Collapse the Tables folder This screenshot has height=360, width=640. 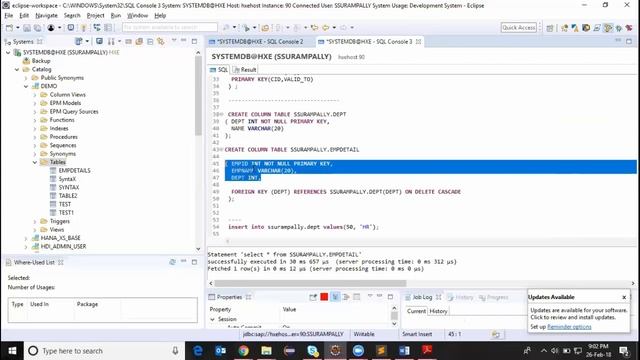(x=35, y=162)
